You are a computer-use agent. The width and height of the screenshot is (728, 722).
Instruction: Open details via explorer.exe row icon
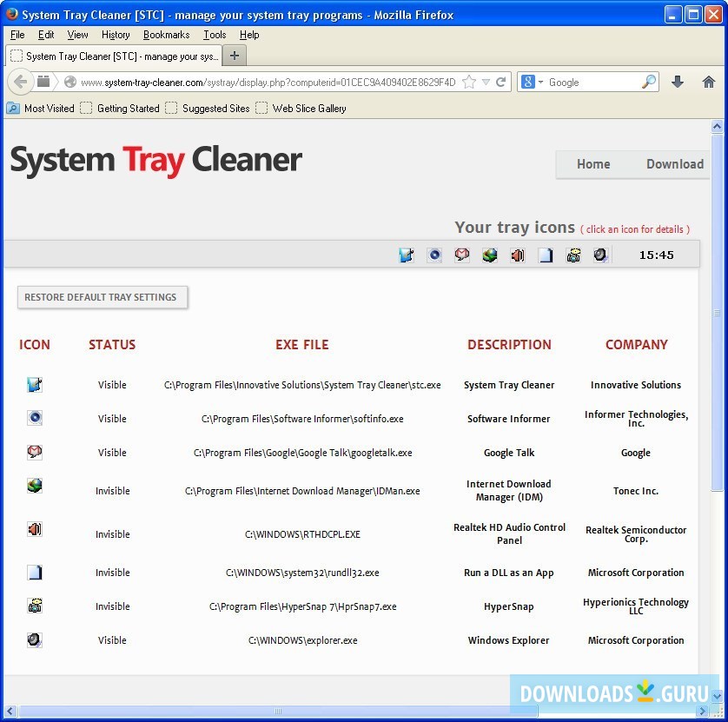[35, 639]
